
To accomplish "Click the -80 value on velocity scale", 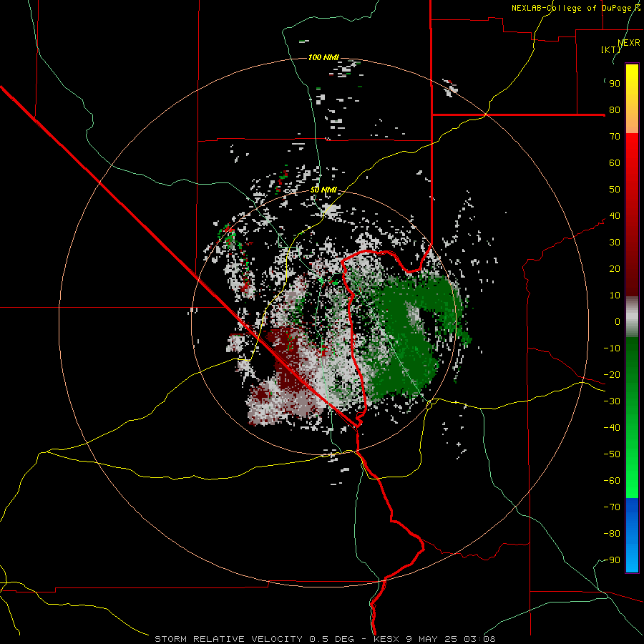I will [x=612, y=534].
